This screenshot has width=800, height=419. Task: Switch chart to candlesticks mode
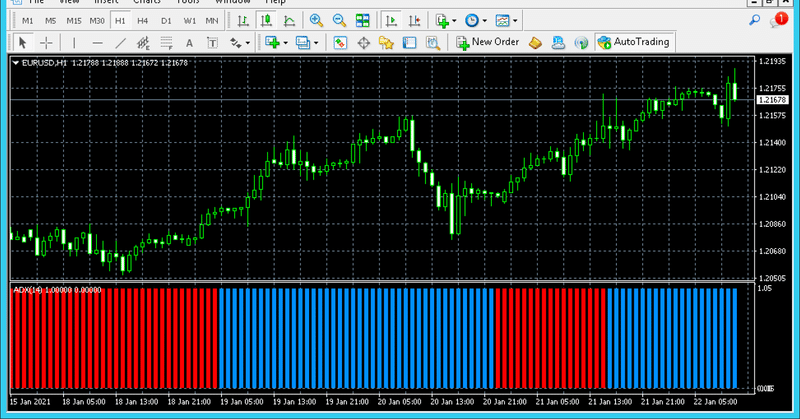(266, 20)
